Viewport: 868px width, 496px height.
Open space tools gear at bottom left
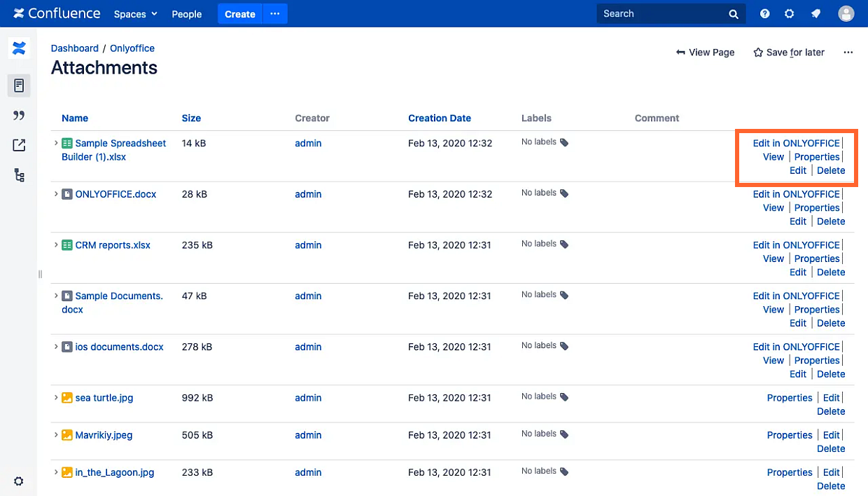(x=19, y=481)
